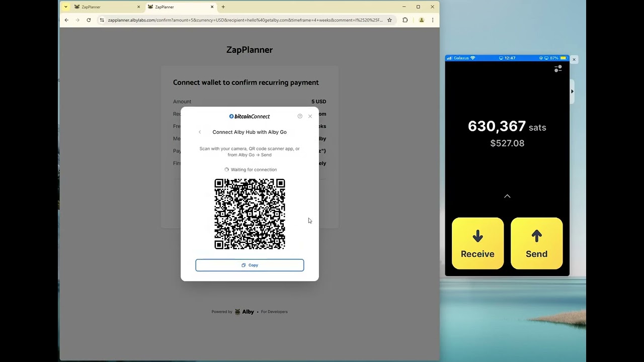Image resolution: width=644 pixels, height=362 pixels.
Task: Copy the connection string with Copy button
Action: 250,265
